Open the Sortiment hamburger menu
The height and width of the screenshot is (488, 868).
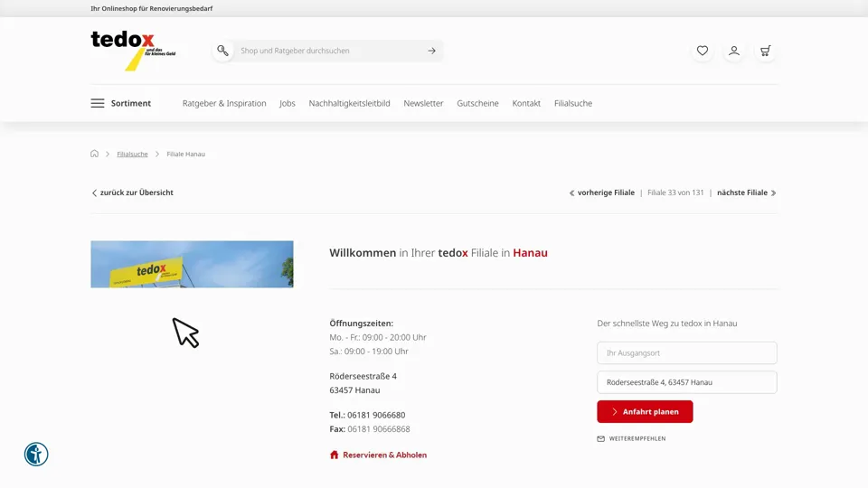tap(98, 103)
